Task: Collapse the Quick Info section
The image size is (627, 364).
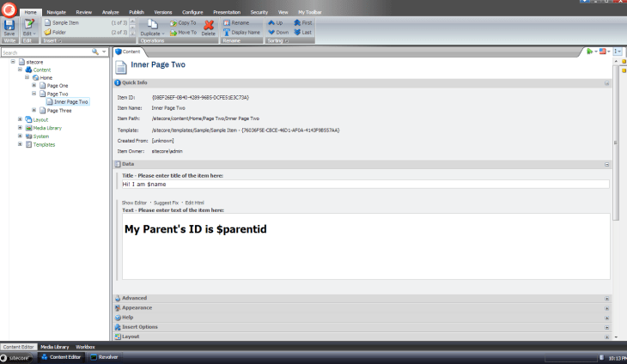Action: 606,83
